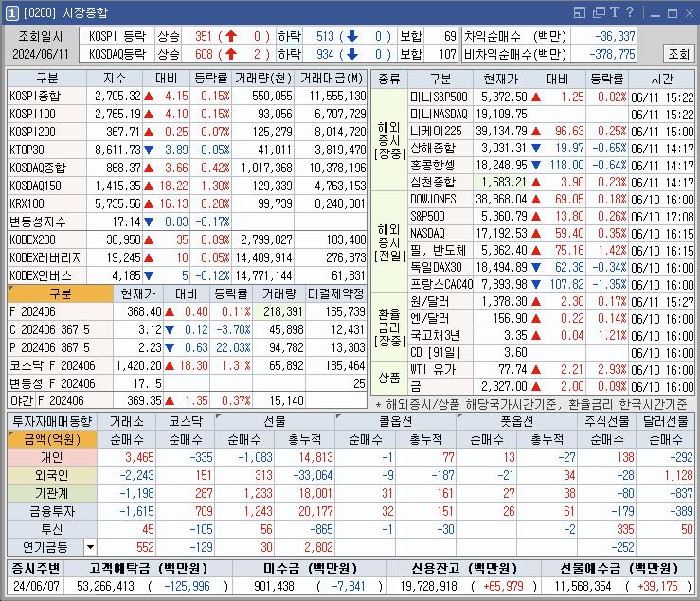700x601 pixels.
Task: Select the 외국인 investor row
Action: 52,475
